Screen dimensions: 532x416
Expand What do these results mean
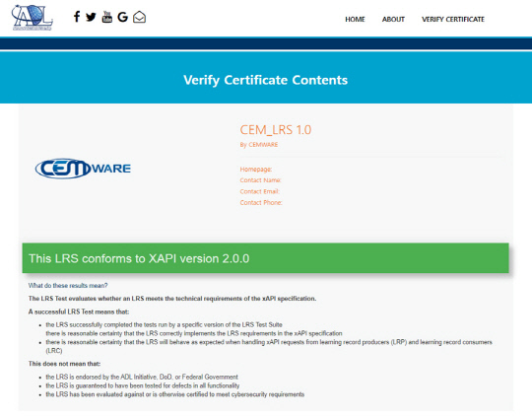pos(68,286)
